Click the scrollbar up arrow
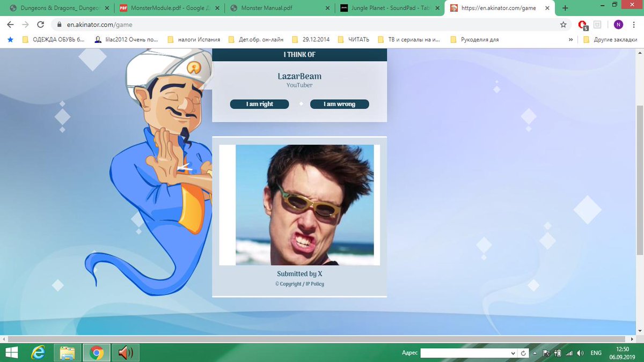Image resolution: width=644 pixels, height=362 pixels. (x=640, y=51)
